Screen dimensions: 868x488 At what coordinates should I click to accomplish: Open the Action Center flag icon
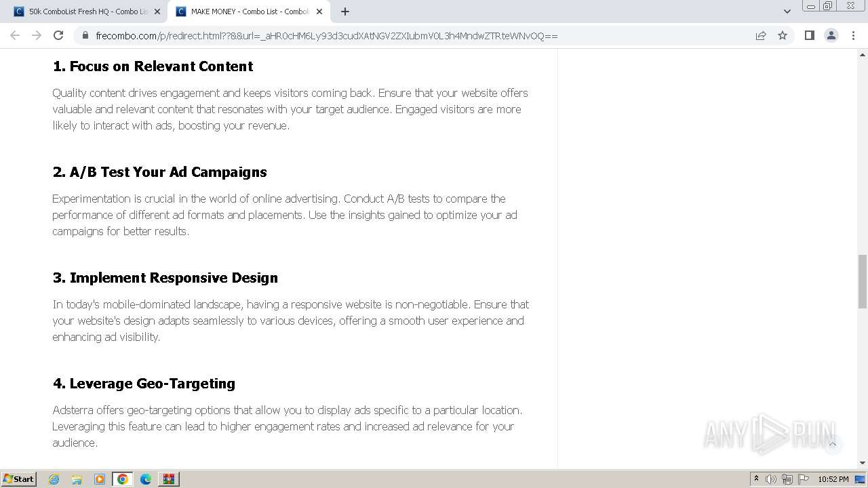pyautogui.click(x=804, y=479)
